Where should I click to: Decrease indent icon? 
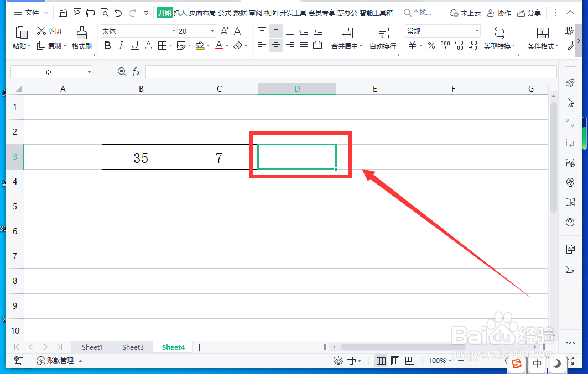pyautogui.click(x=304, y=31)
